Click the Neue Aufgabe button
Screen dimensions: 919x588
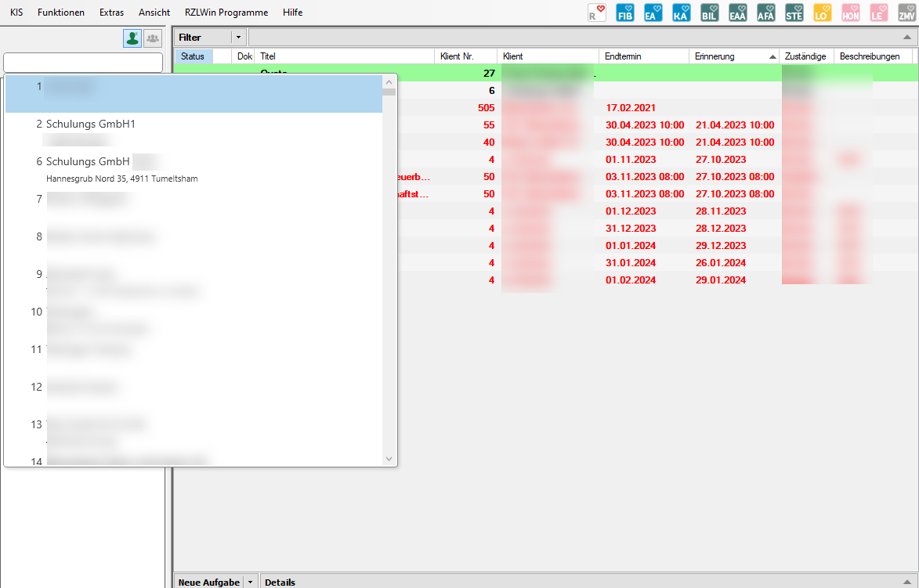pos(208,582)
